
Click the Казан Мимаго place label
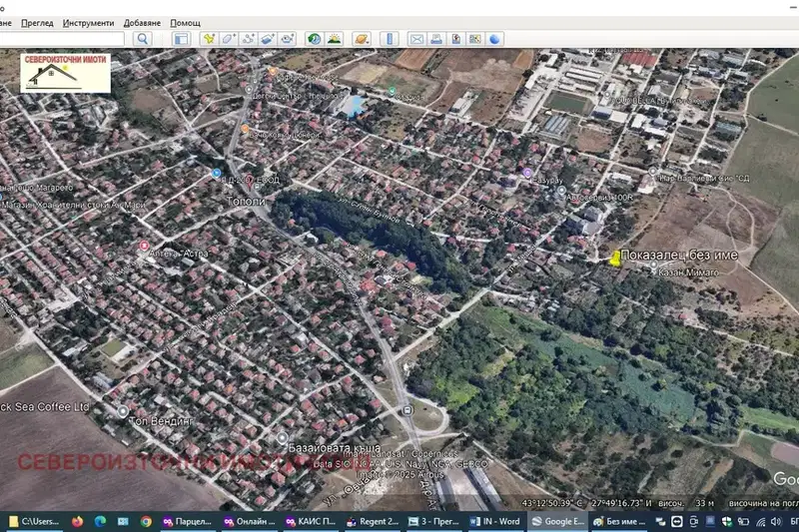pos(688,272)
